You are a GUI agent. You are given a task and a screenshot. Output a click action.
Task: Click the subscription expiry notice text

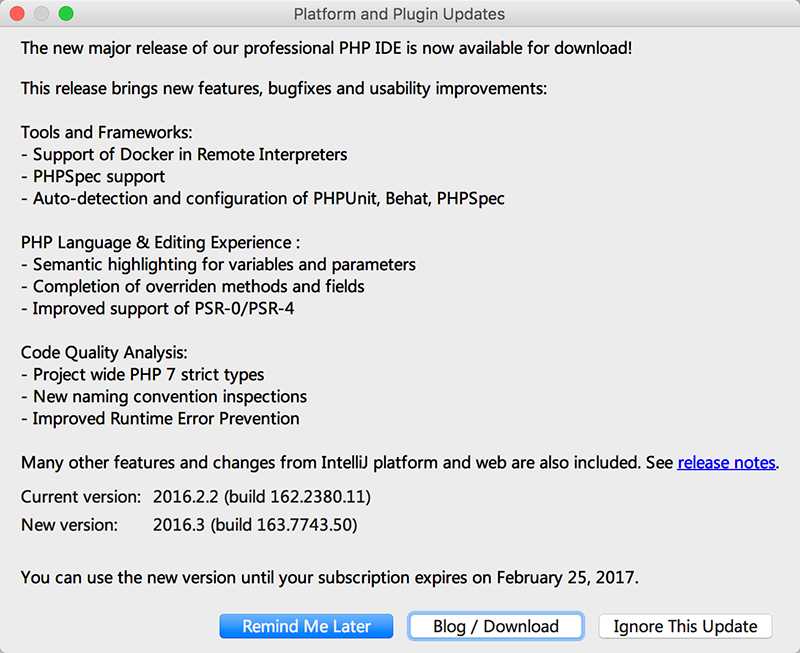pyautogui.click(x=330, y=578)
